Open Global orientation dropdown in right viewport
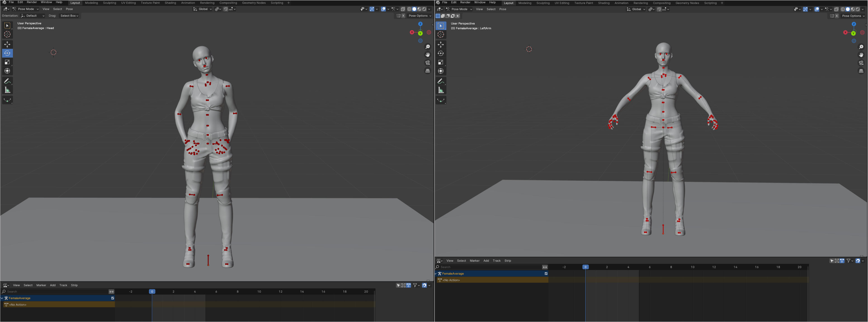 coord(636,9)
